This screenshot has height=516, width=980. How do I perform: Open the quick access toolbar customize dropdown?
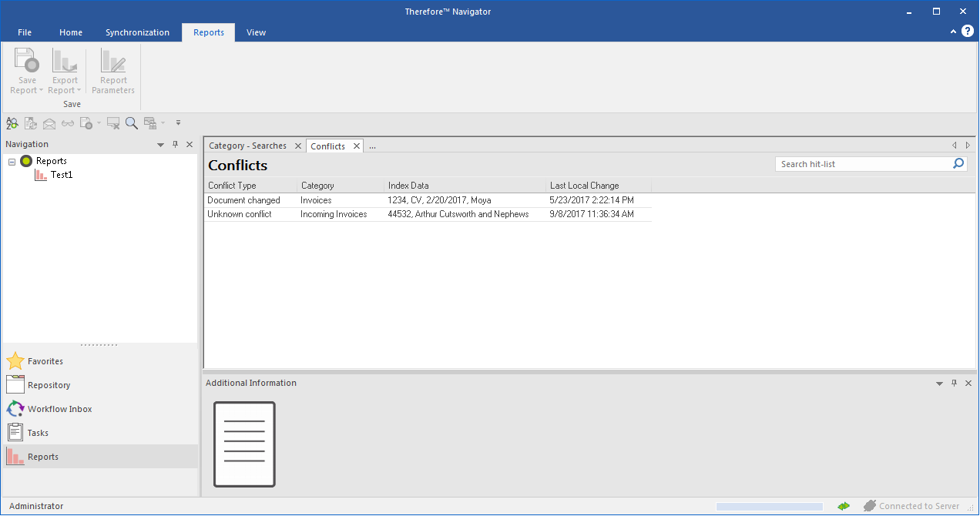tap(178, 123)
